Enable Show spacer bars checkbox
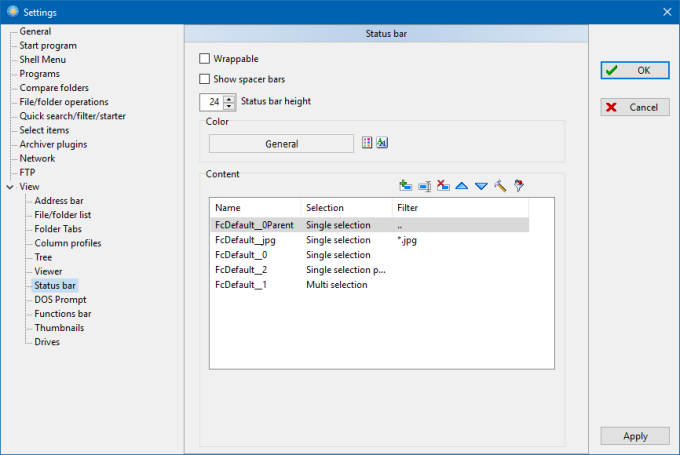680x455 pixels. pyautogui.click(x=204, y=79)
